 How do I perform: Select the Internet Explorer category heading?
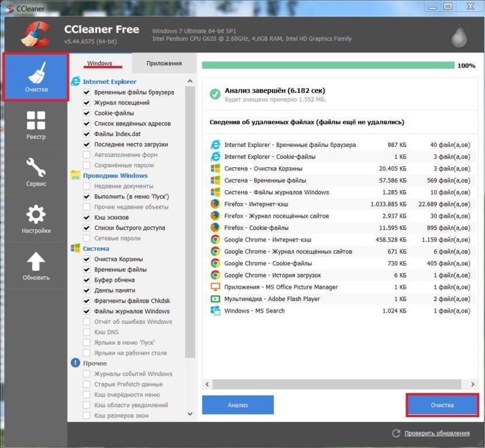[x=110, y=82]
